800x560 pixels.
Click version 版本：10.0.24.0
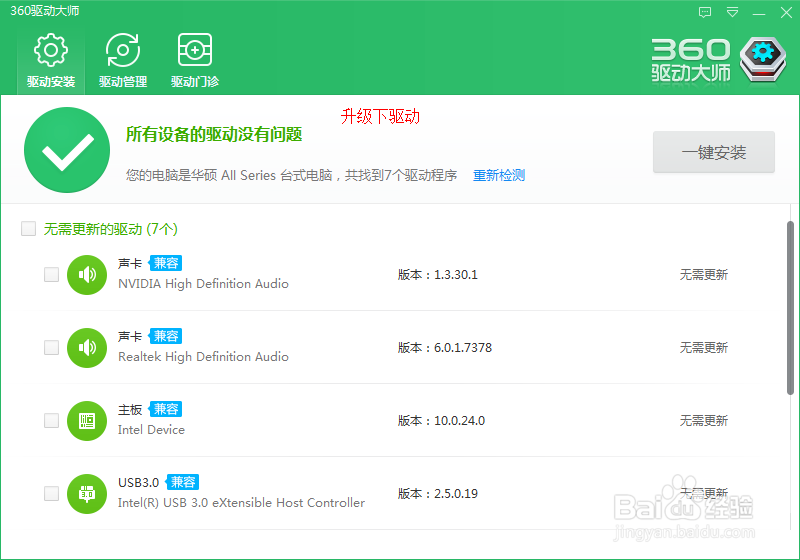tap(441, 421)
